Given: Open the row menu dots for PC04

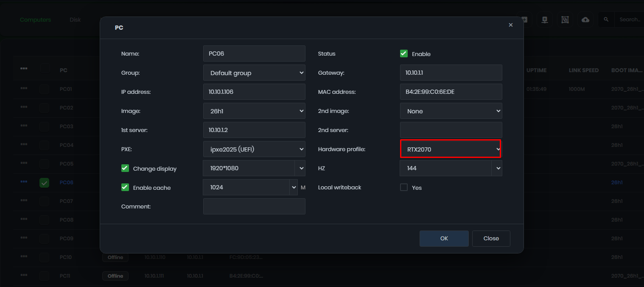Looking at the screenshot, I should [24, 144].
